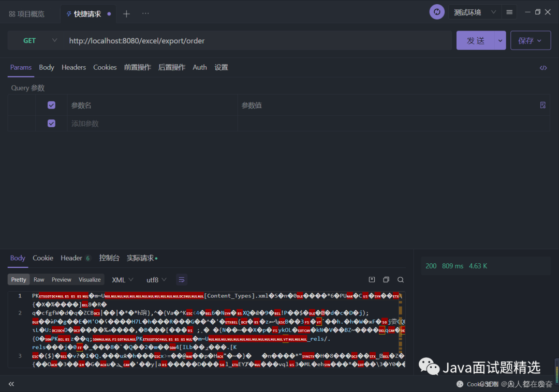Click the sync refresh circle icon
The image size is (559, 392).
point(437,12)
